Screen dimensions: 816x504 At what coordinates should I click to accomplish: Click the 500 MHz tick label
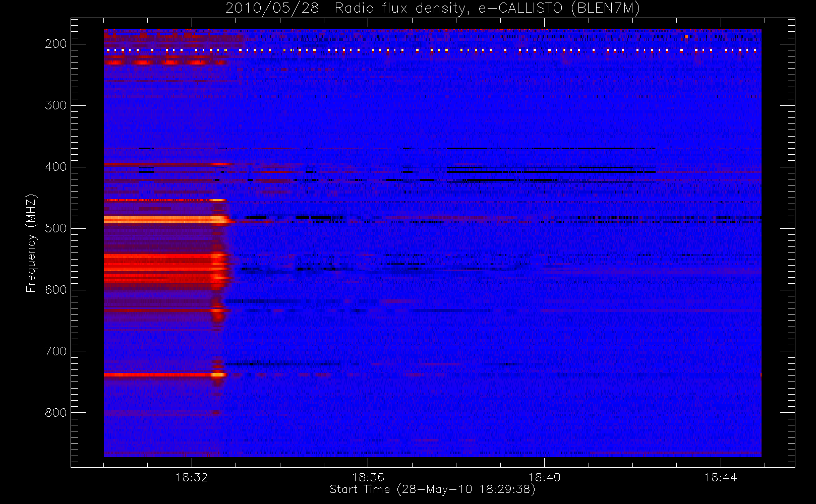(x=55, y=228)
